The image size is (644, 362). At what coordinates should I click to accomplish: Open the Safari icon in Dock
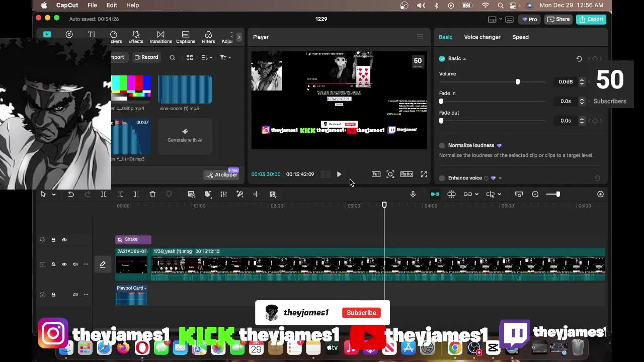coord(104,347)
